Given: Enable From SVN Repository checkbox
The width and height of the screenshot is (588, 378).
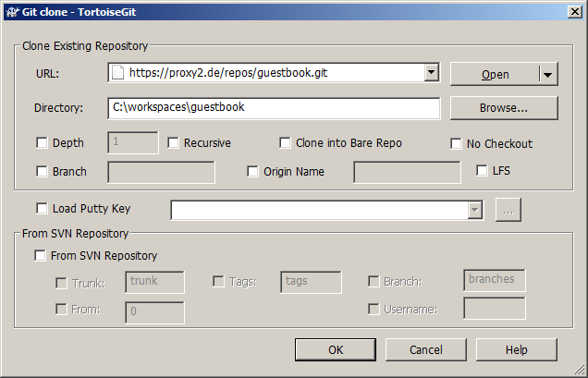Looking at the screenshot, I should (40, 255).
